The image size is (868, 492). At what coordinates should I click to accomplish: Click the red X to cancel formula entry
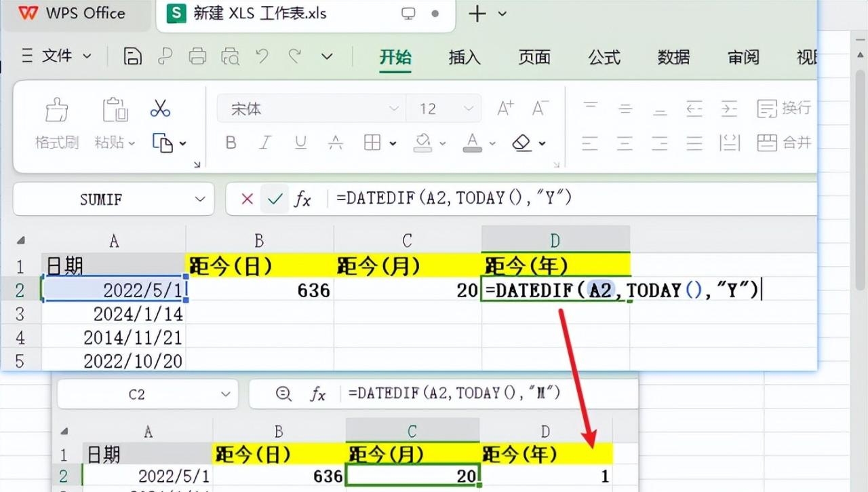click(248, 199)
